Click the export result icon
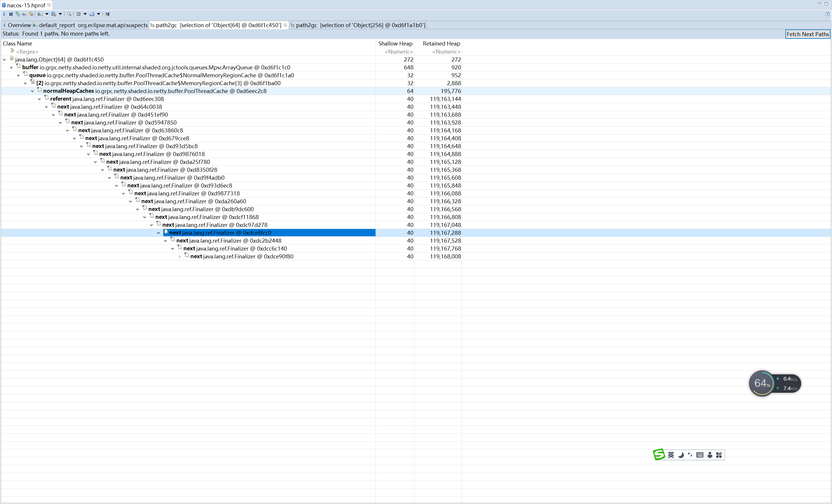 click(92, 14)
